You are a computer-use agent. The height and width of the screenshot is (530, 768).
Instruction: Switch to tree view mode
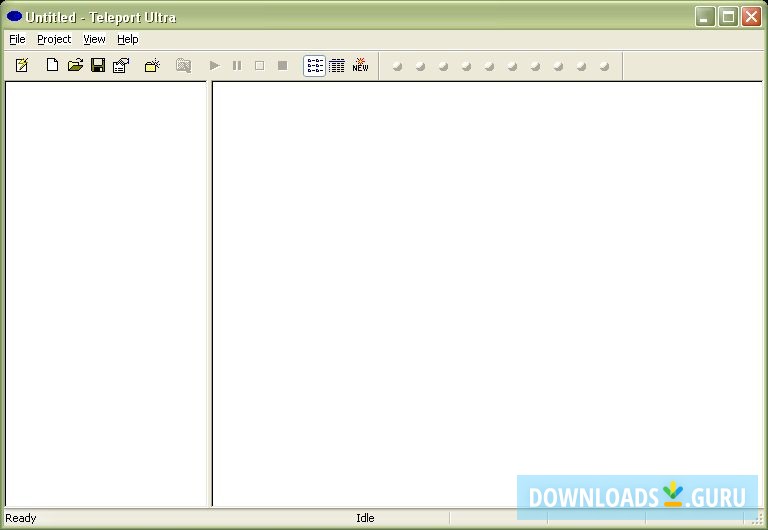[314, 66]
